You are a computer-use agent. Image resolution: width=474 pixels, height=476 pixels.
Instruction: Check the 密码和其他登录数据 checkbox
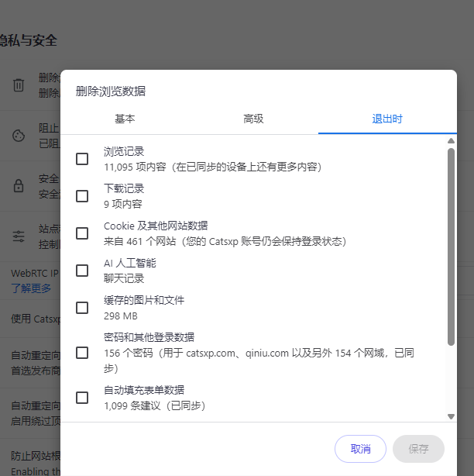(82, 353)
